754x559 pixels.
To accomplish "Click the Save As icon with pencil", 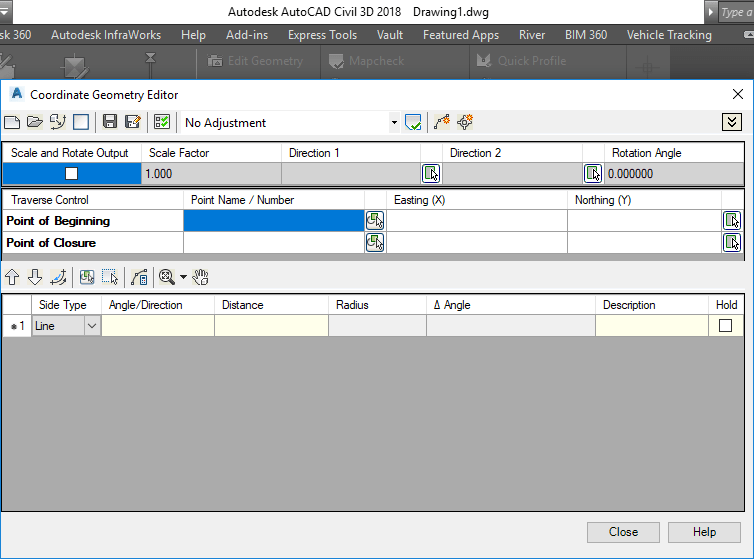I will tap(133, 122).
